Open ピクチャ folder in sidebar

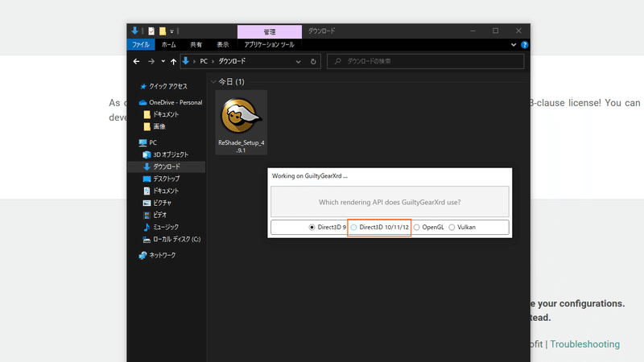(157, 203)
